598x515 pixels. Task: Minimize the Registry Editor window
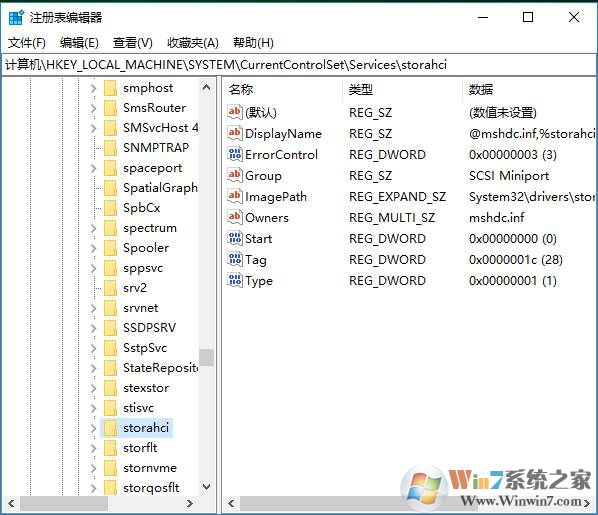pyautogui.click(x=483, y=17)
